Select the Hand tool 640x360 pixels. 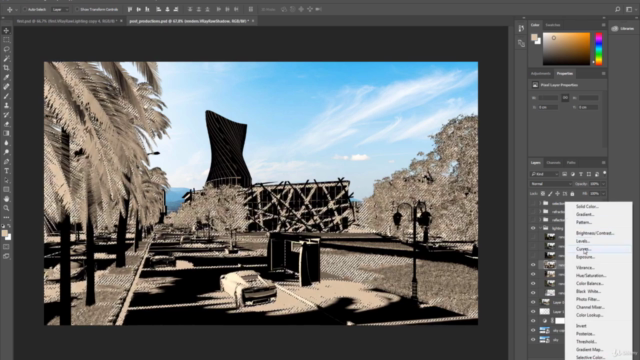6,199
